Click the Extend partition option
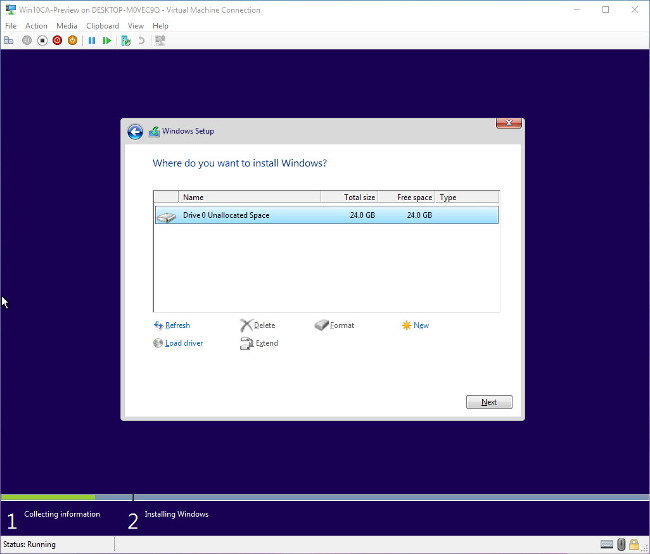This screenshot has height=554, width=650. [260, 343]
